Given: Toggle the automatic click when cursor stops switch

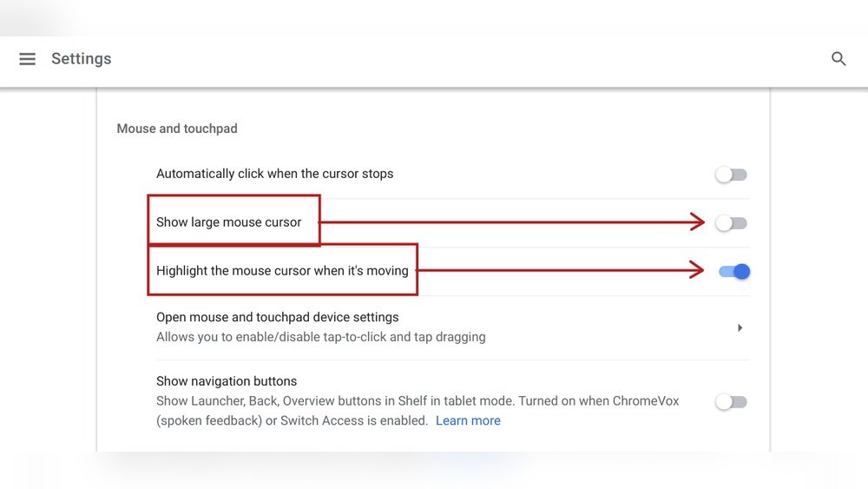Looking at the screenshot, I should coord(731,175).
